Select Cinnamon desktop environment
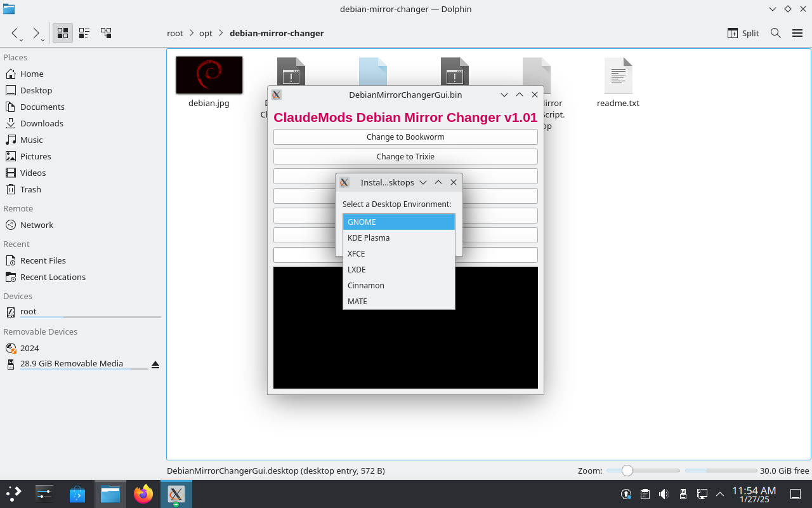 (x=399, y=285)
